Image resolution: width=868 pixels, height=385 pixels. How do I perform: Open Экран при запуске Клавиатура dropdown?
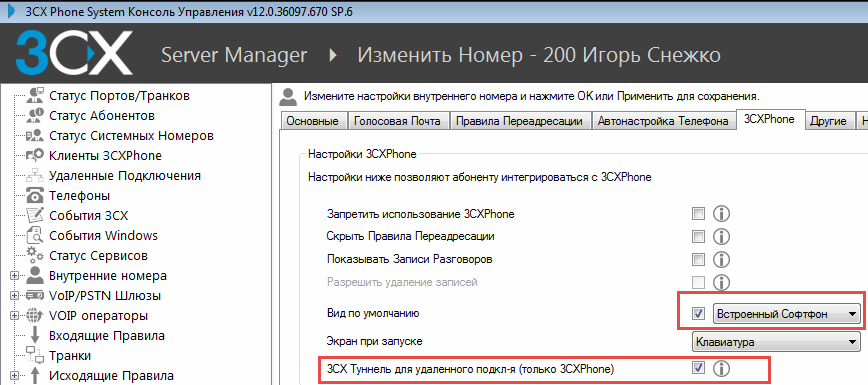point(776,341)
